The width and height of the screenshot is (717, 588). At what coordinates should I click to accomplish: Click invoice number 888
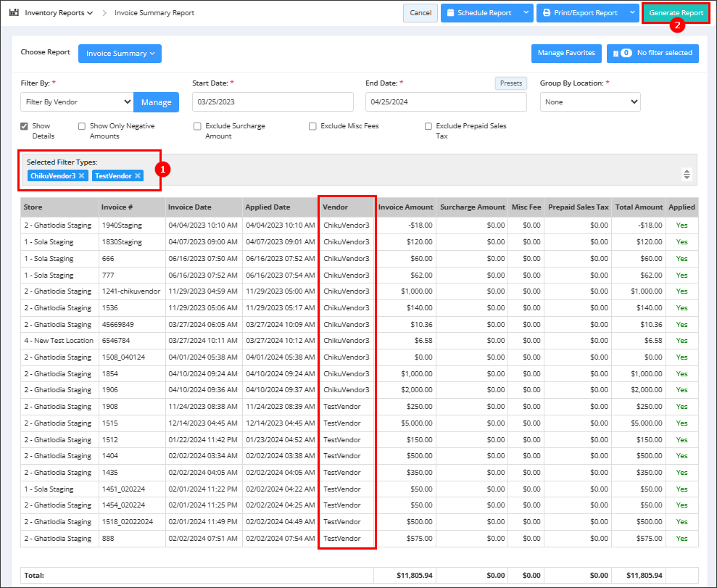click(108, 539)
